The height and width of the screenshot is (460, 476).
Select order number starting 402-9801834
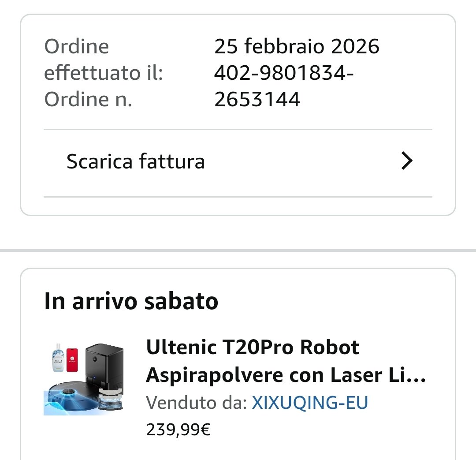[284, 86]
